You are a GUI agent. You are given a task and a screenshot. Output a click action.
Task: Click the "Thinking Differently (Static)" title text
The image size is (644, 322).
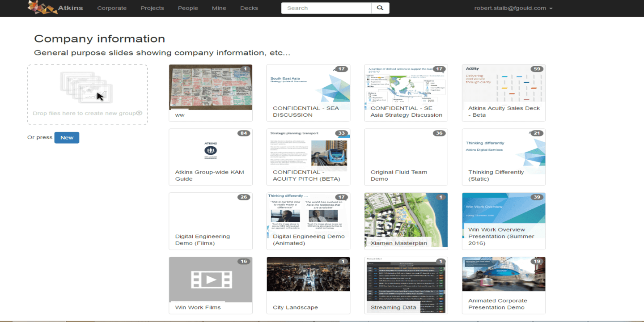(496, 175)
